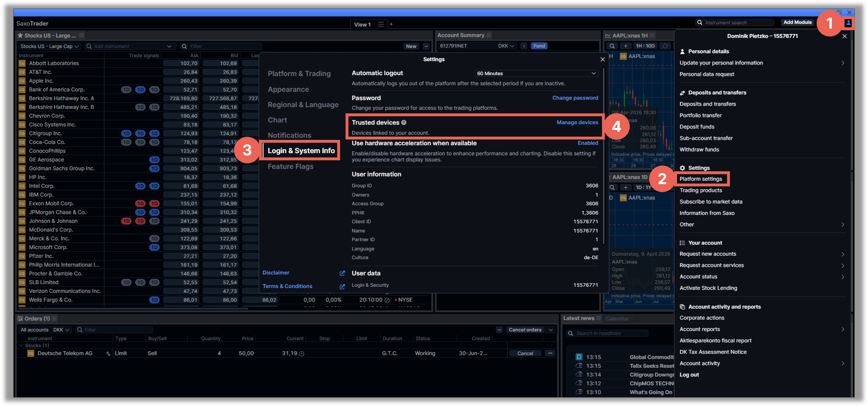868x406 pixels.
Task: Cancel the Deutsche Telekom AG order
Action: coord(525,353)
